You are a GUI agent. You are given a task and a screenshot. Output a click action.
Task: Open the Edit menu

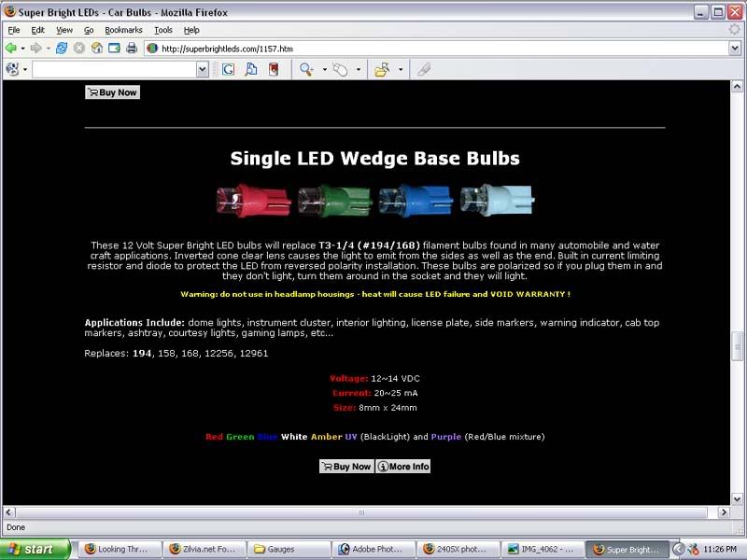tap(37, 30)
